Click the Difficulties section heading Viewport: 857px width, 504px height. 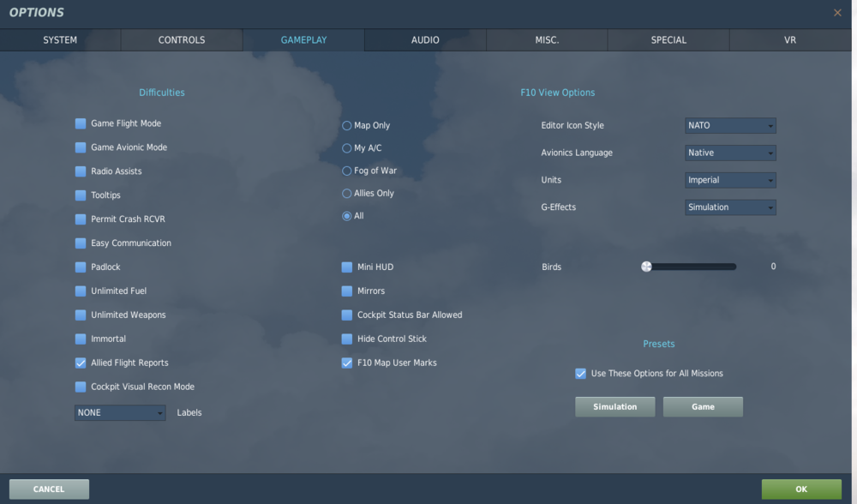pyautogui.click(x=162, y=93)
